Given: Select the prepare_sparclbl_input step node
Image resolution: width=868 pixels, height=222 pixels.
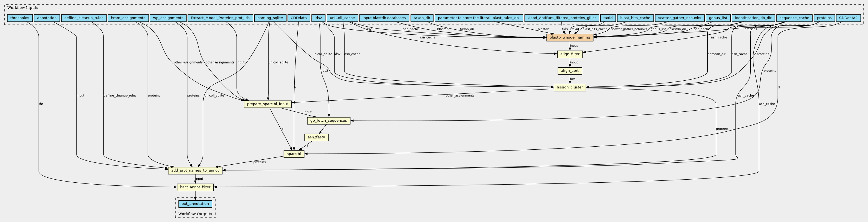Looking at the screenshot, I should tap(267, 104).
